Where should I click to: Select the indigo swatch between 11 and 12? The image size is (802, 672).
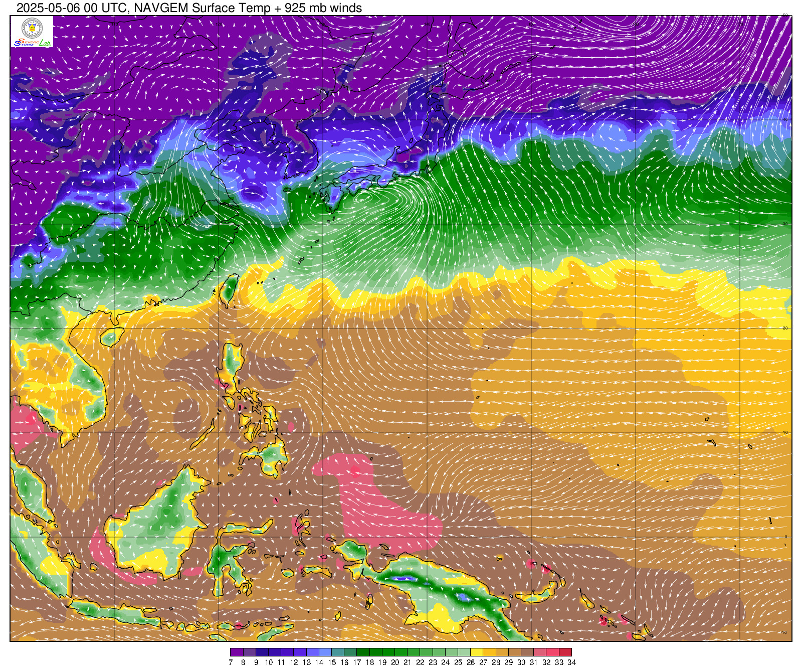[287, 652]
